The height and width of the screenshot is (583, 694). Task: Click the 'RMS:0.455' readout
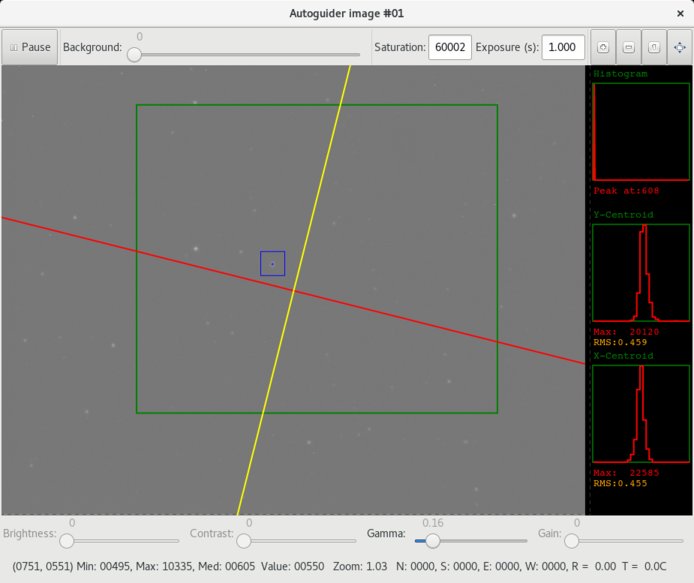[x=620, y=483]
